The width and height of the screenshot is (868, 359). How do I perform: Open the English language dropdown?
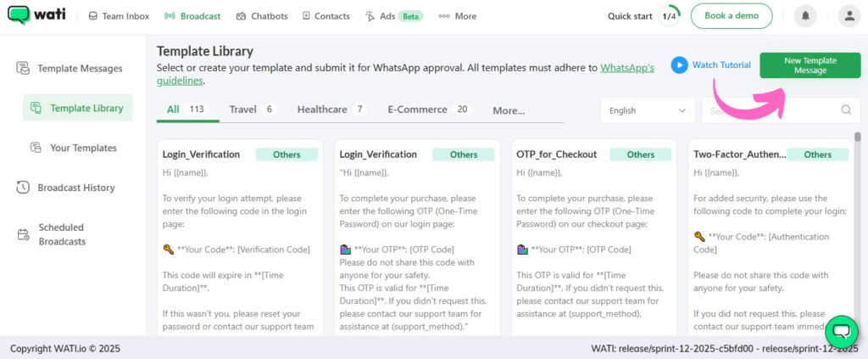click(x=648, y=109)
